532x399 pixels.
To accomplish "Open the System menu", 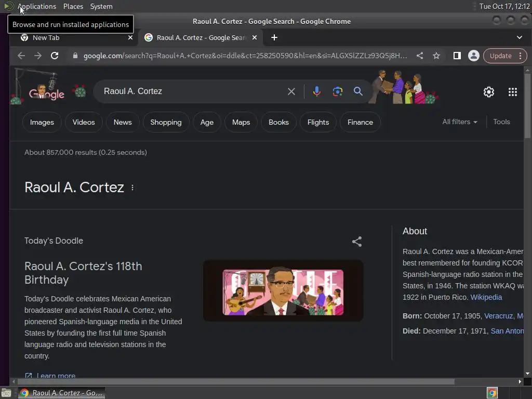I will 101,6.
